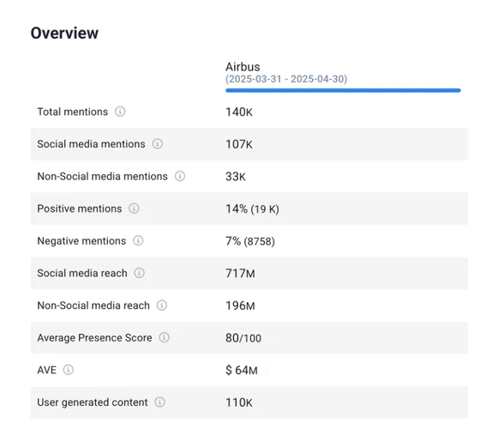
Task: Click info icon next to Total mentions
Action: click(x=120, y=112)
